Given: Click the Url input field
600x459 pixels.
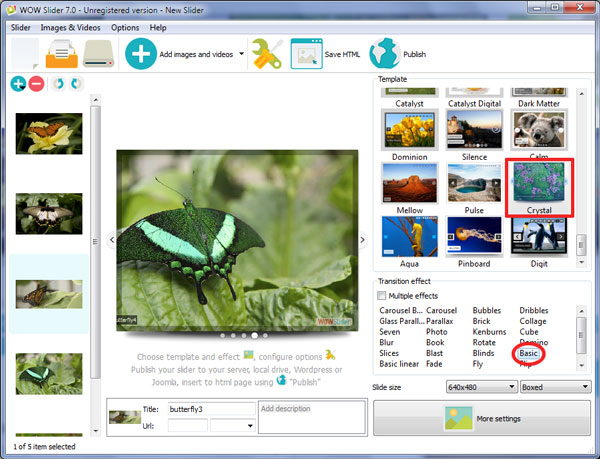Looking at the screenshot, I should tap(188, 426).
